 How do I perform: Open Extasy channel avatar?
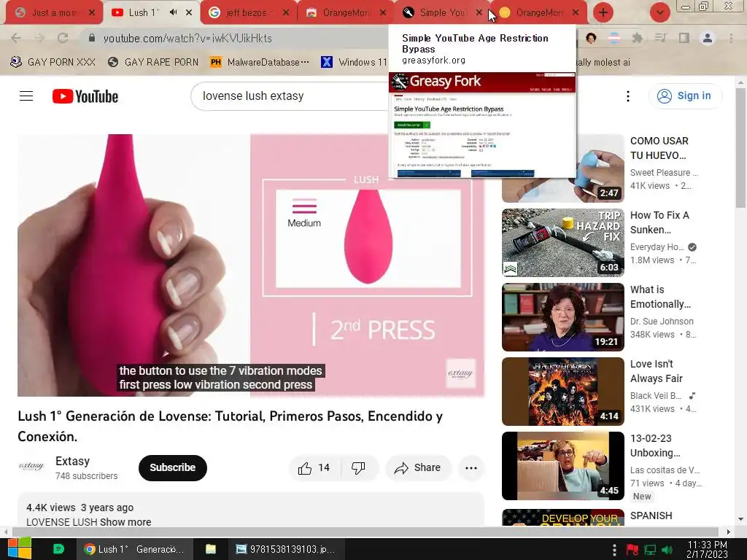[31, 467]
